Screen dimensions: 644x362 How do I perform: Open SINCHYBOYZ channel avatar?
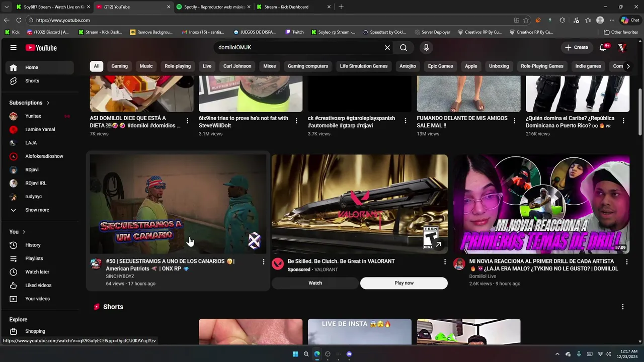(x=96, y=264)
